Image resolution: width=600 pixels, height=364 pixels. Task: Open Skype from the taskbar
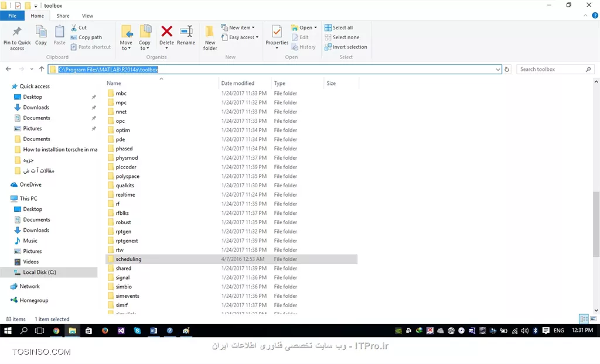click(137, 331)
